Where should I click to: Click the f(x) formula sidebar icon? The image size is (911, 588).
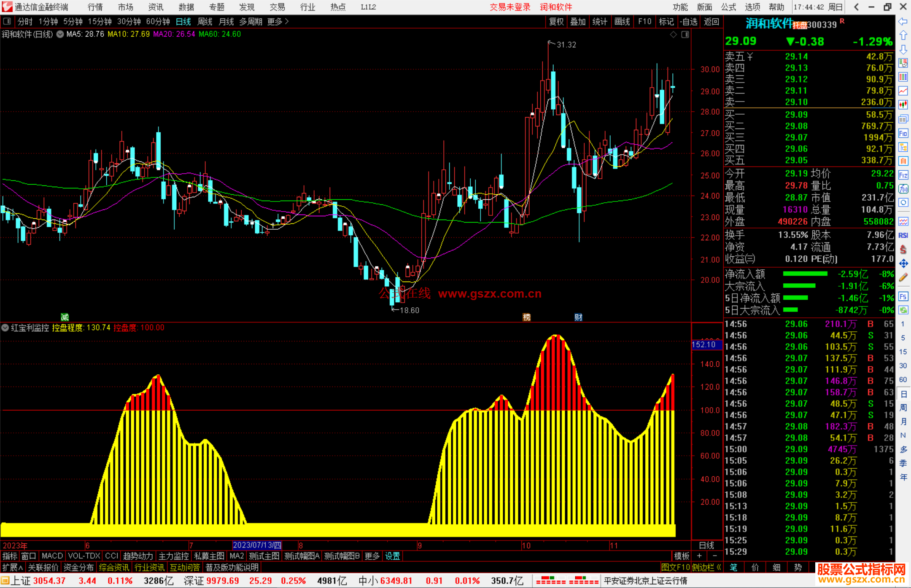point(903,189)
